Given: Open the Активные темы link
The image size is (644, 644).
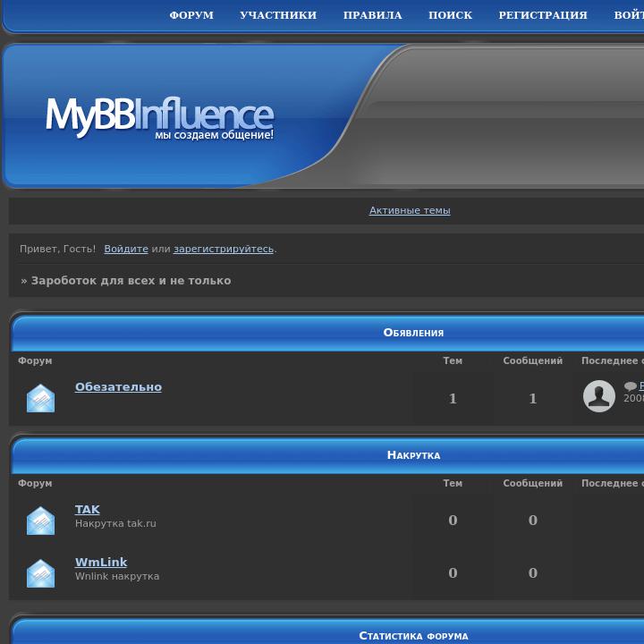Looking at the screenshot, I should click(x=410, y=210).
